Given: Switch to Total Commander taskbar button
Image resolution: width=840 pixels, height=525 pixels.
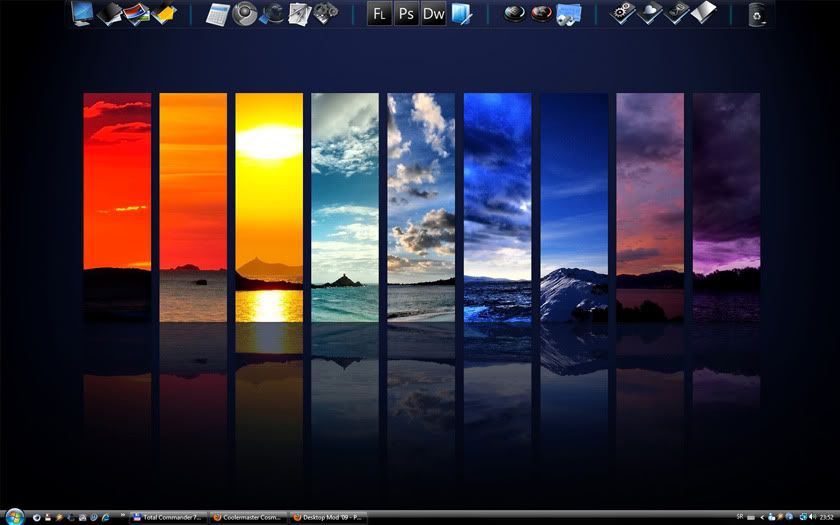Looking at the screenshot, I should [168, 518].
